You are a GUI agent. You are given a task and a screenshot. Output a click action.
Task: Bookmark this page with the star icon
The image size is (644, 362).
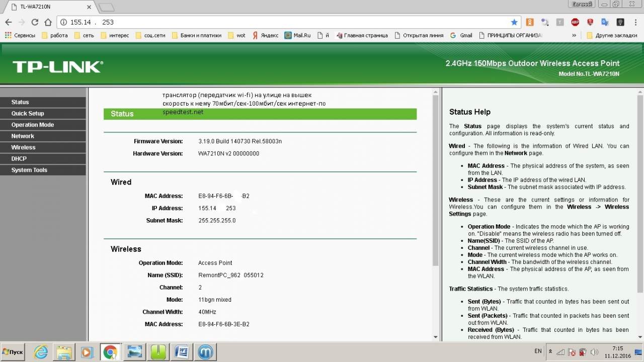[514, 22]
